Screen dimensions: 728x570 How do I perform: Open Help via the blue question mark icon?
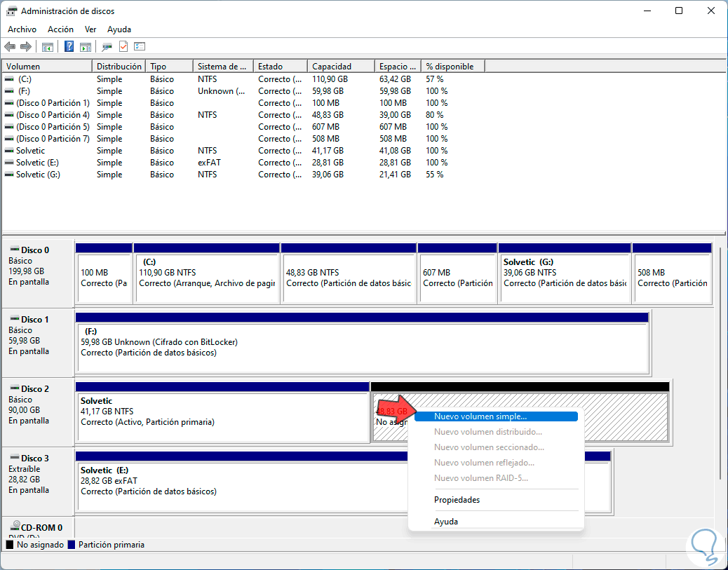tap(69, 47)
